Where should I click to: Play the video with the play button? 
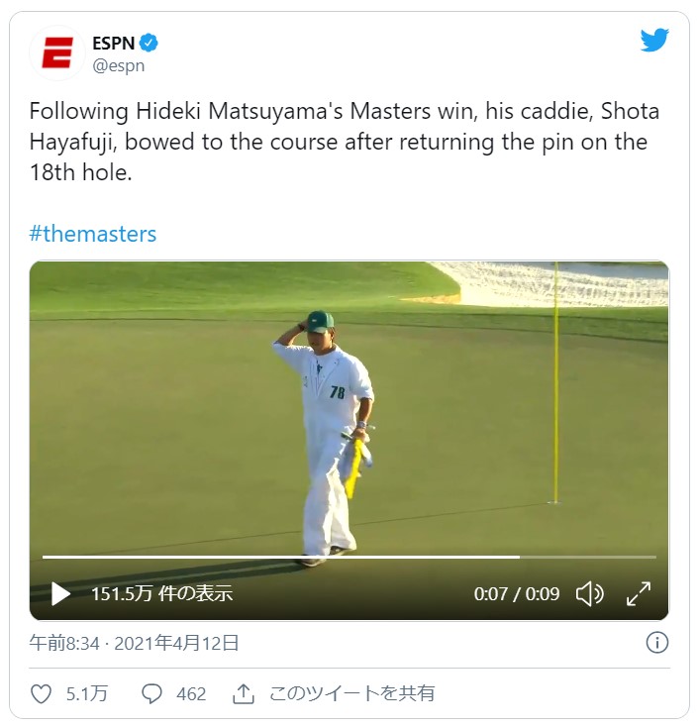click(60, 594)
